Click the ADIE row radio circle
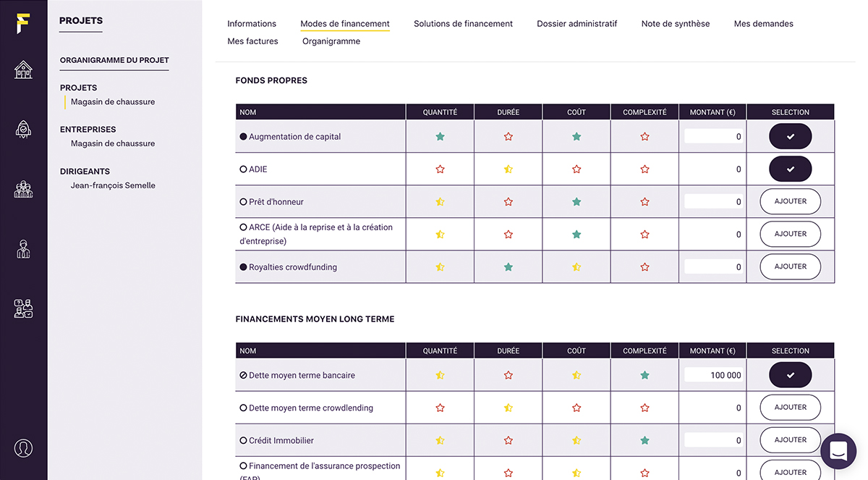 click(x=243, y=169)
